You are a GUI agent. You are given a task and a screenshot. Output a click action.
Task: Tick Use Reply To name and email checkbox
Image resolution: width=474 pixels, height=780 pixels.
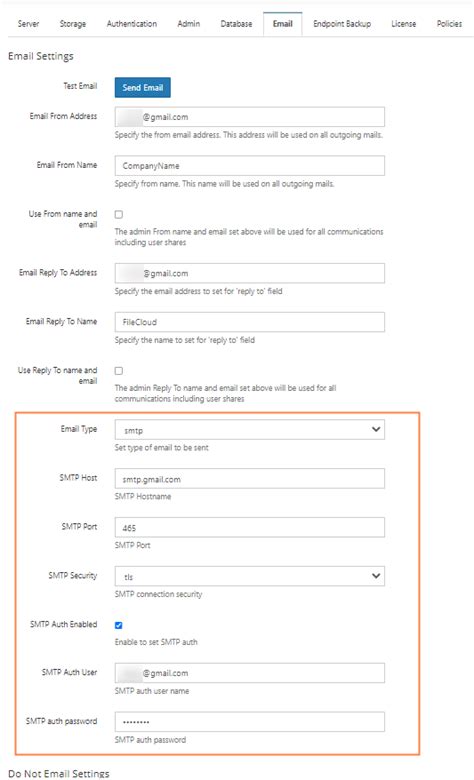click(119, 371)
